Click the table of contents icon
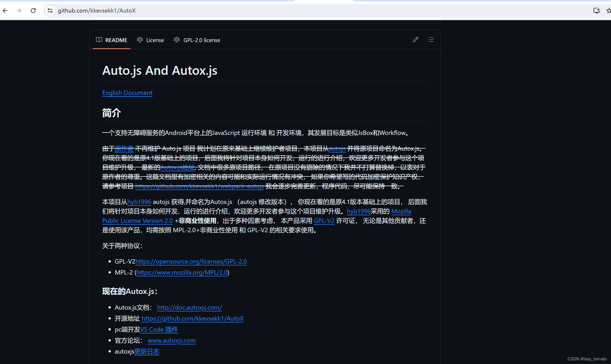Viewport: 611px width, 364px height. point(431,39)
